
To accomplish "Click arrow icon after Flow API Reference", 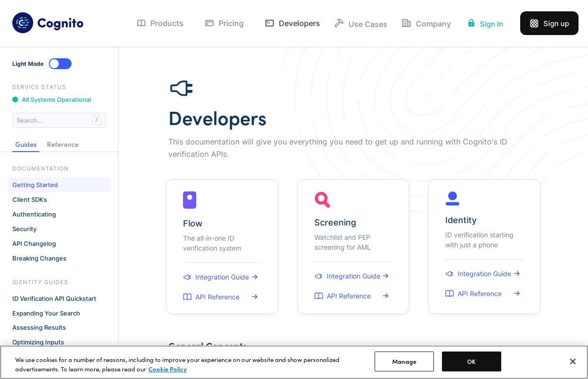I will coord(255,297).
